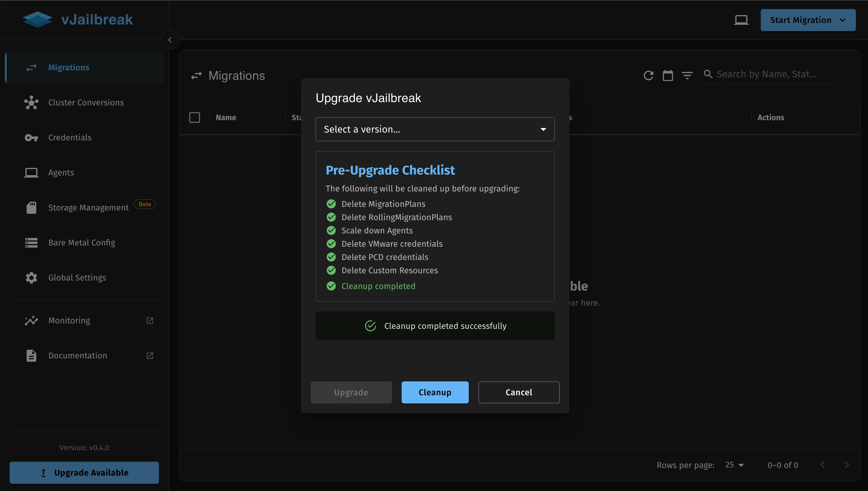Select Storage Management Beta menu item

click(88, 207)
